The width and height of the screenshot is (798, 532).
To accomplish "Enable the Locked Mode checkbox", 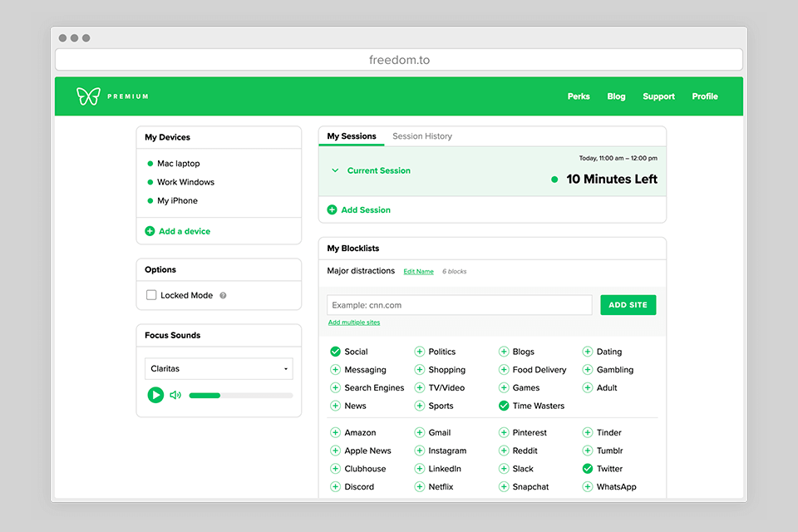I will 151,295.
